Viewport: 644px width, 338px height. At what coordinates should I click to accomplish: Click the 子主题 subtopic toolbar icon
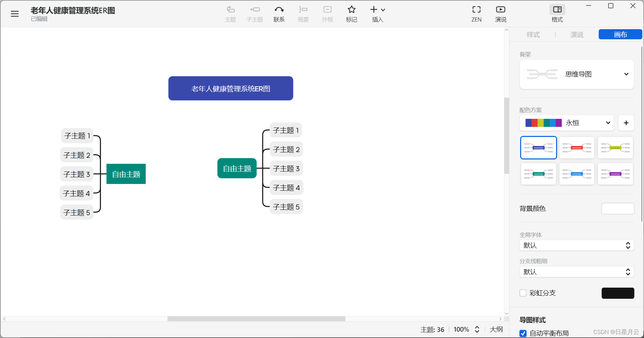(255, 14)
